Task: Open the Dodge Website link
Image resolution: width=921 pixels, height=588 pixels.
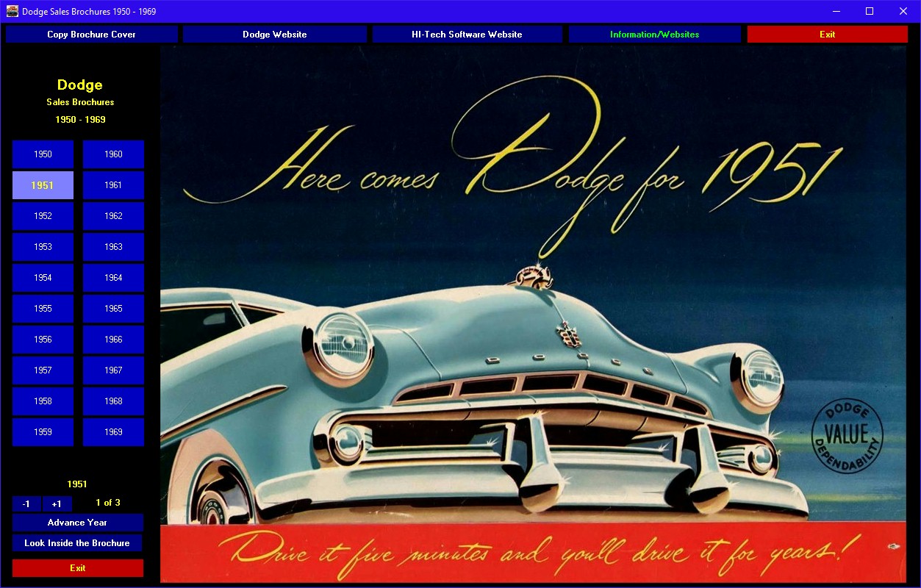Action: [x=274, y=35]
